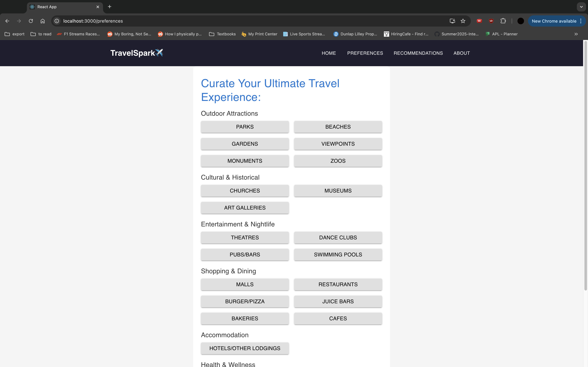This screenshot has height=367, width=588.
Task: Toggle the Parks preference
Action: click(245, 127)
